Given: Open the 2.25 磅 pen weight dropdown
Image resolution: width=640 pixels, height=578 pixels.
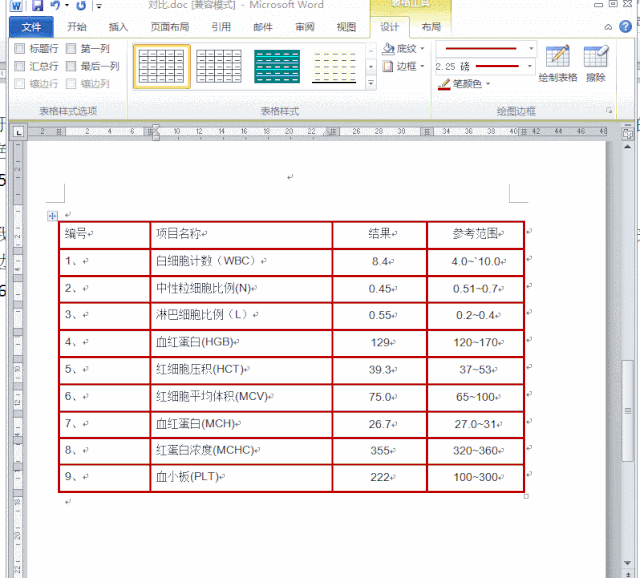Looking at the screenshot, I should coord(530,66).
